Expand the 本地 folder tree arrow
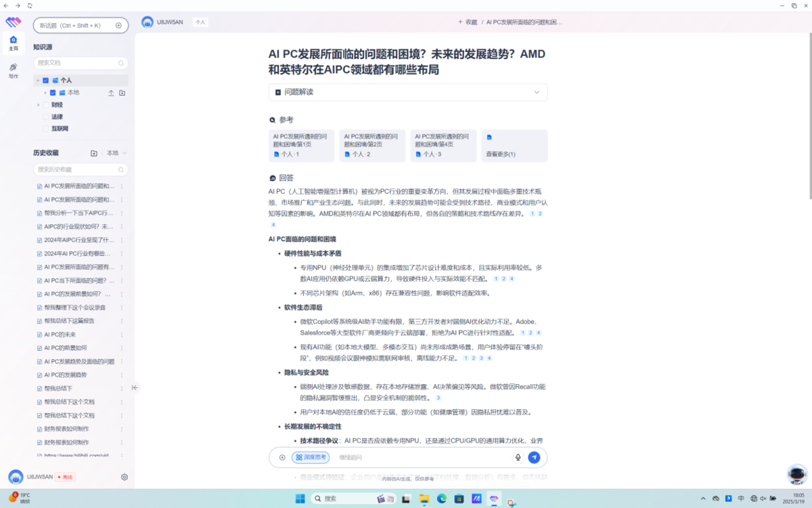 point(45,93)
